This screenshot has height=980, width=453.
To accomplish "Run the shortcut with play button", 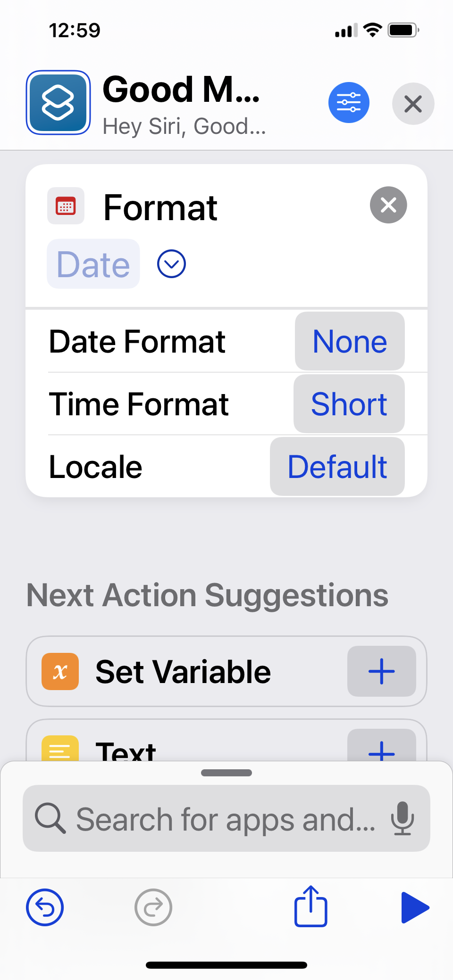I will tap(414, 907).
